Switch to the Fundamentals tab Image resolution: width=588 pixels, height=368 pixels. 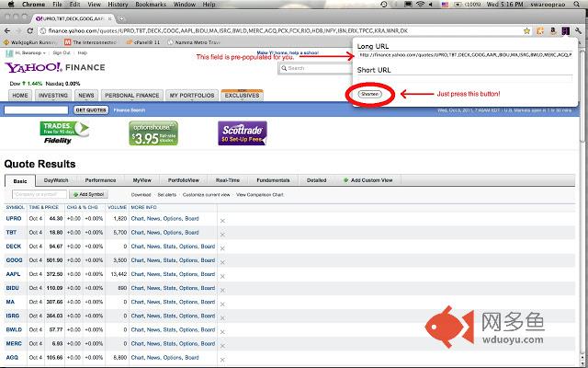[x=273, y=180]
